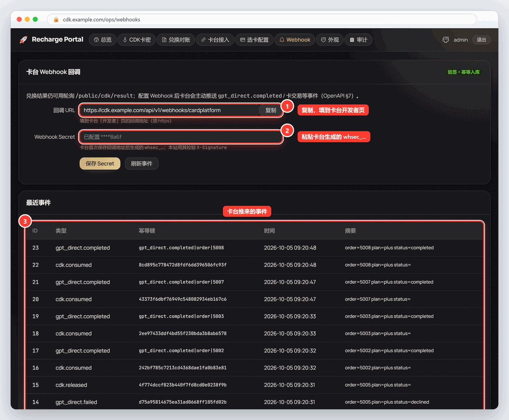Screen dimensions: 509x420
Task: Click 'gpt_direct.completed|order|5002' key
Action: pos(181,351)
